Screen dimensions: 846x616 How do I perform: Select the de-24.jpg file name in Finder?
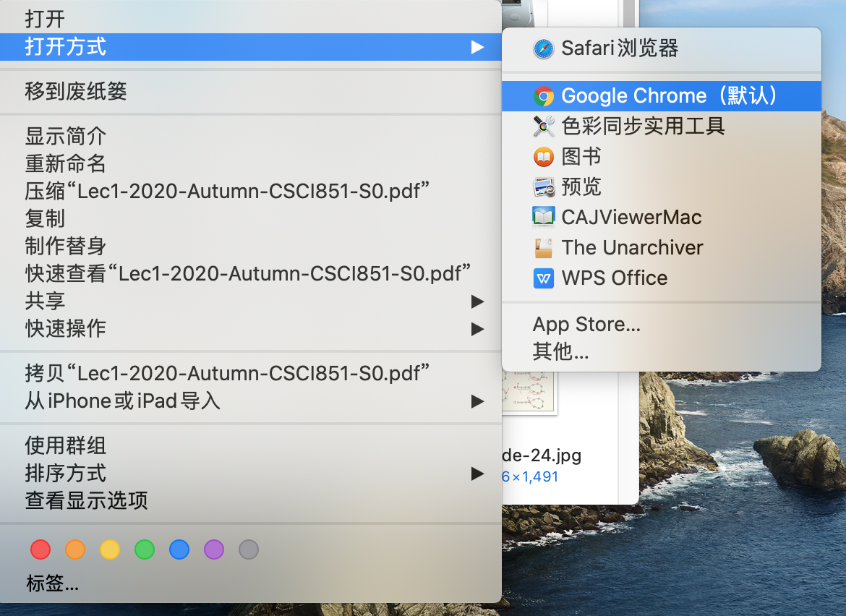tap(542, 455)
